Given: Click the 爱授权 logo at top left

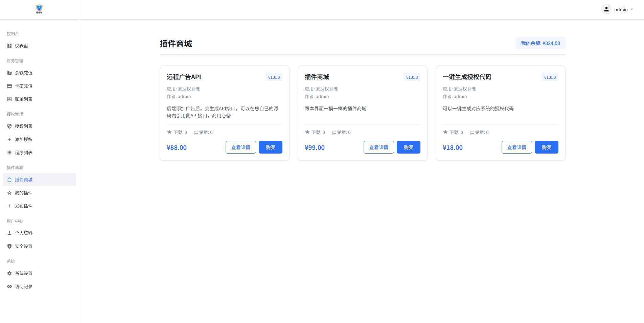Looking at the screenshot, I should (x=39, y=9).
